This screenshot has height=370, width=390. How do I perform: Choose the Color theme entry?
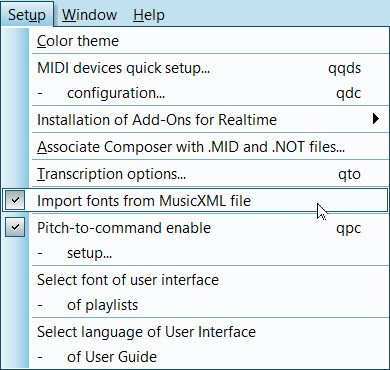tap(210, 41)
